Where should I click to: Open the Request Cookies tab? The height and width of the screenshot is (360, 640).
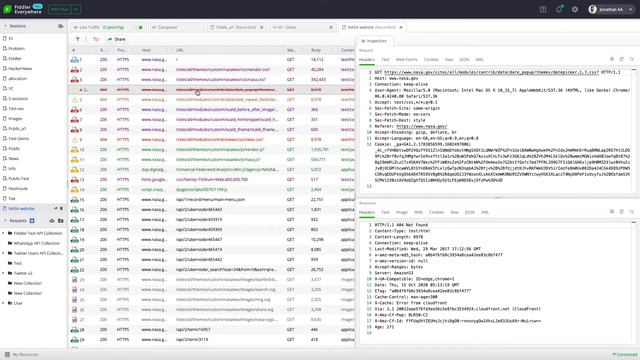pyautogui.click(x=431, y=60)
